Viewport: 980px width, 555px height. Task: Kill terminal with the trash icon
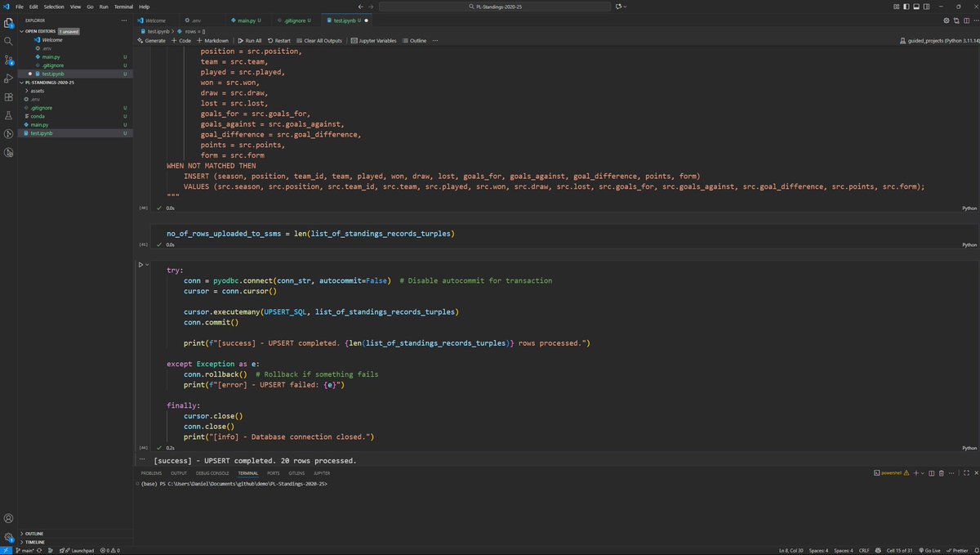pyautogui.click(x=942, y=472)
